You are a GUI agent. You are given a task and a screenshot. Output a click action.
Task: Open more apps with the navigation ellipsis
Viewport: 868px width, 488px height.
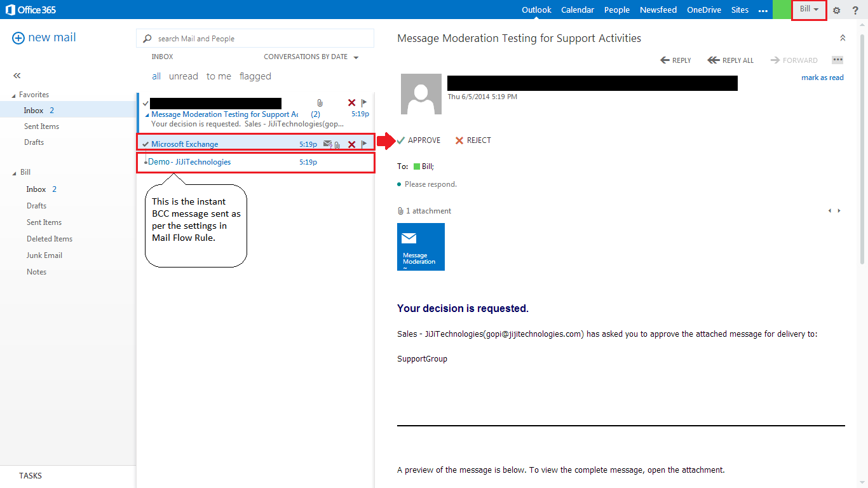coord(763,10)
